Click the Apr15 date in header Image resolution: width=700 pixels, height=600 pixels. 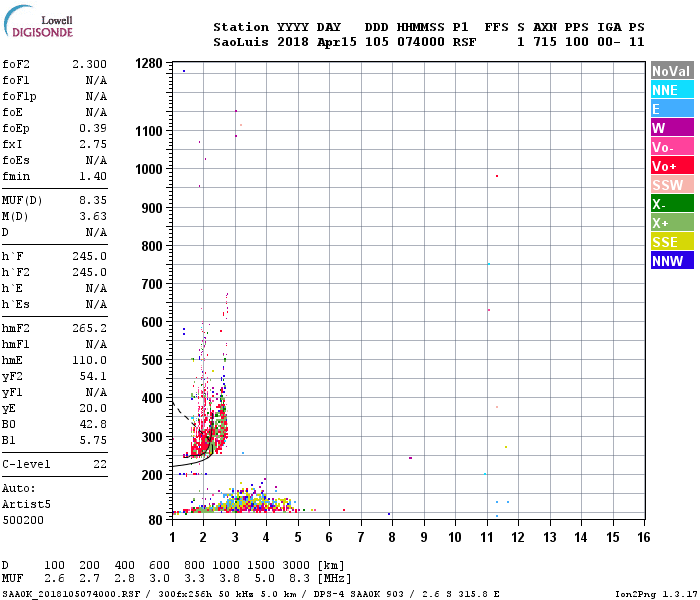pyautogui.click(x=337, y=42)
